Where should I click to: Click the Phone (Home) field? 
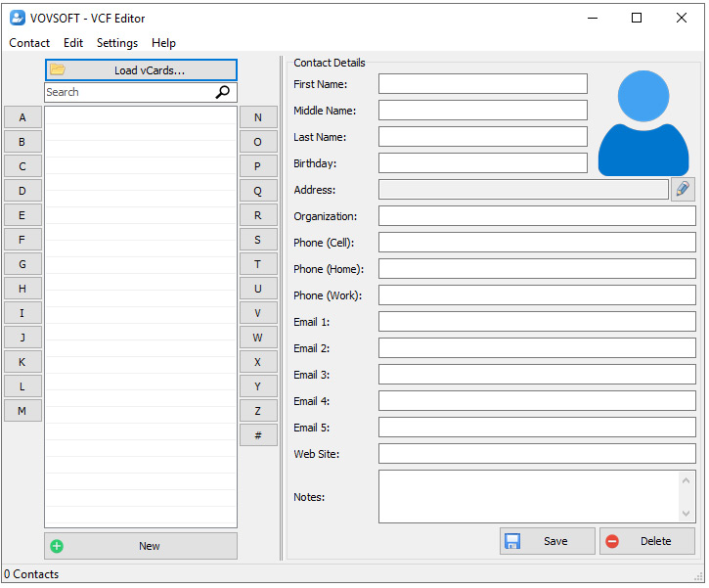(537, 269)
